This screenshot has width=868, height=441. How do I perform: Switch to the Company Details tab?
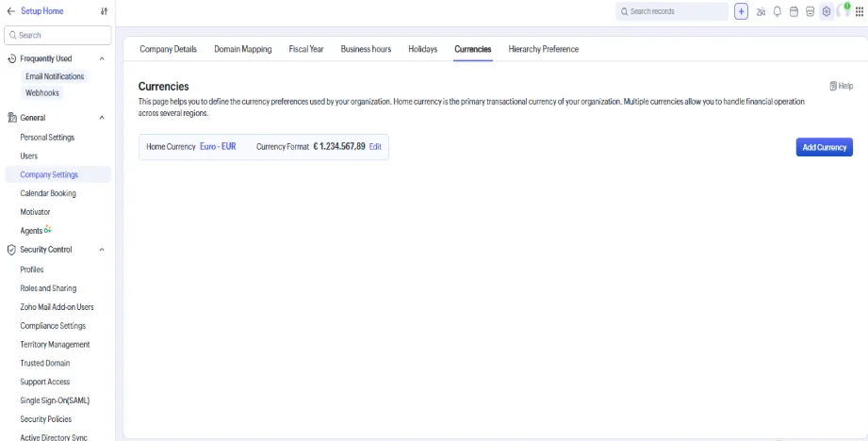169,49
